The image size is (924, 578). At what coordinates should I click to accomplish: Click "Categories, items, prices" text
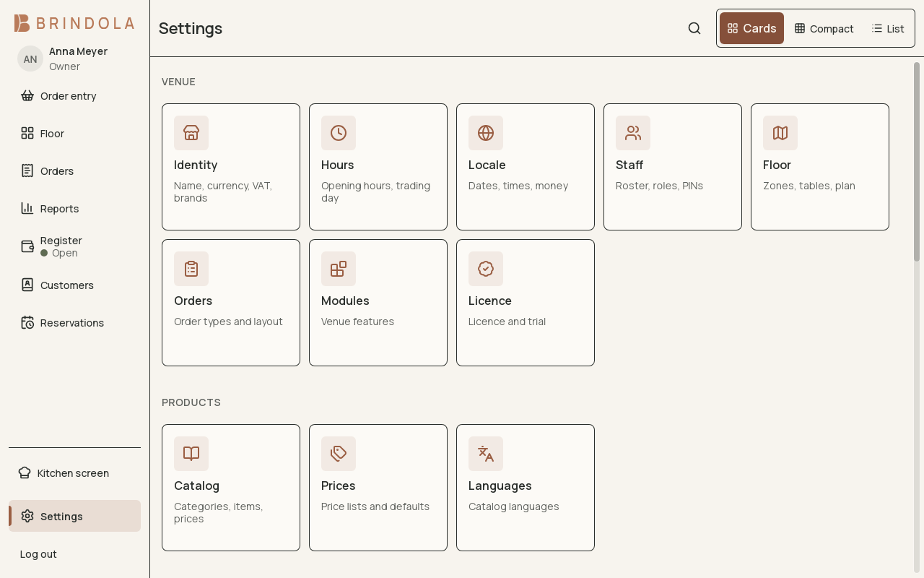219,512
